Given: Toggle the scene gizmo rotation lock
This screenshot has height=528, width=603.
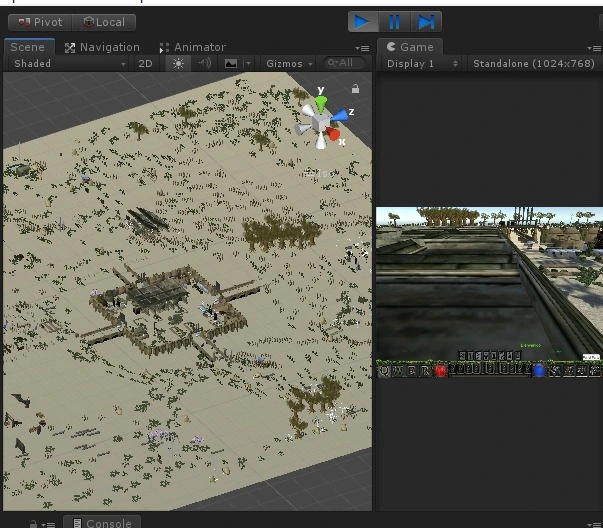Looking at the screenshot, I should point(355,89).
